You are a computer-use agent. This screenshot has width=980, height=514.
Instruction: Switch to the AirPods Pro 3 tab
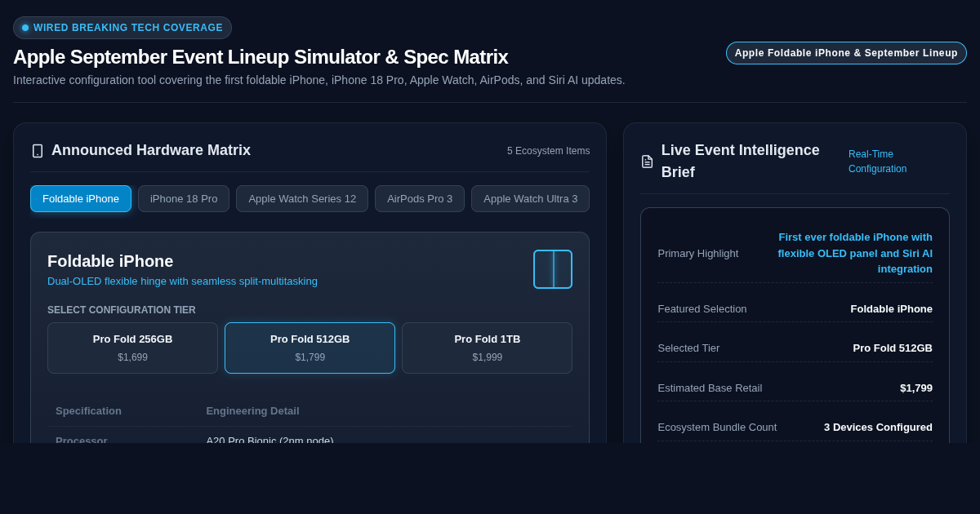420,199
